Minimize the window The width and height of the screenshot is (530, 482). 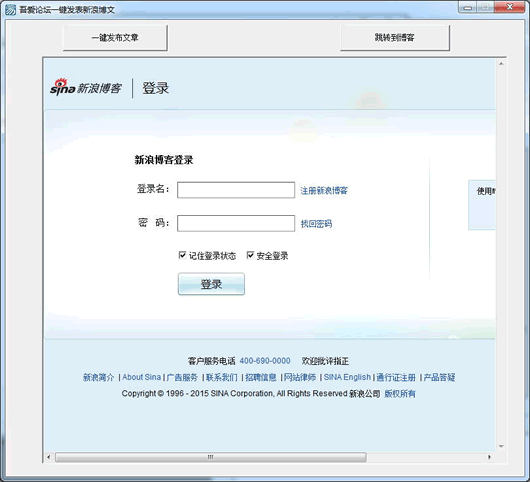(x=467, y=7)
